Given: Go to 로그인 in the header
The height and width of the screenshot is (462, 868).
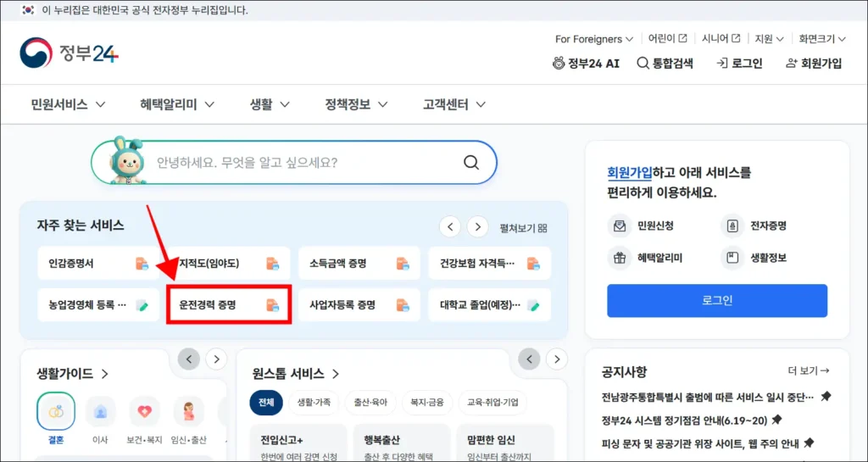Looking at the screenshot, I should coord(739,64).
